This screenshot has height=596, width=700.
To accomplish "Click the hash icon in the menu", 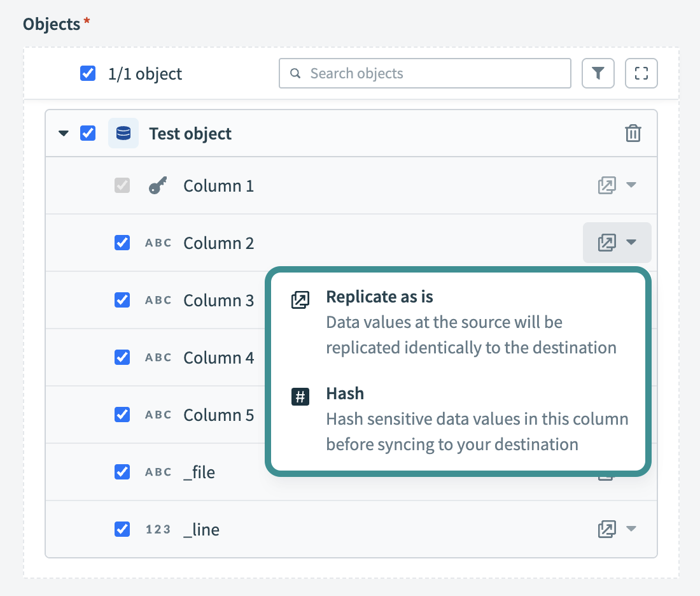I will [x=300, y=397].
